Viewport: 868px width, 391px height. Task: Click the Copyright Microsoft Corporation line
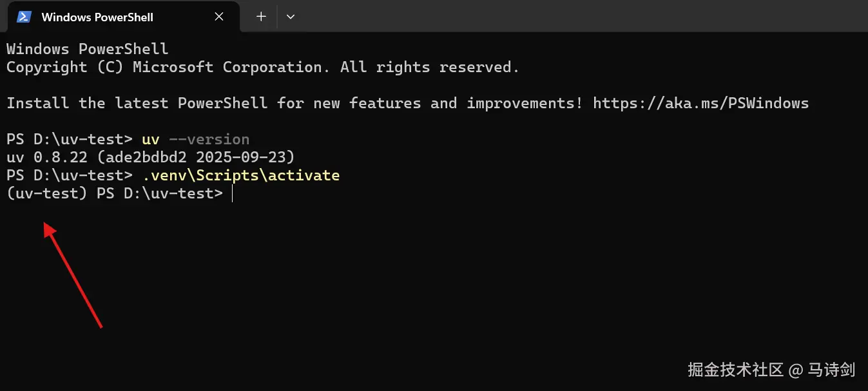click(263, 67)
